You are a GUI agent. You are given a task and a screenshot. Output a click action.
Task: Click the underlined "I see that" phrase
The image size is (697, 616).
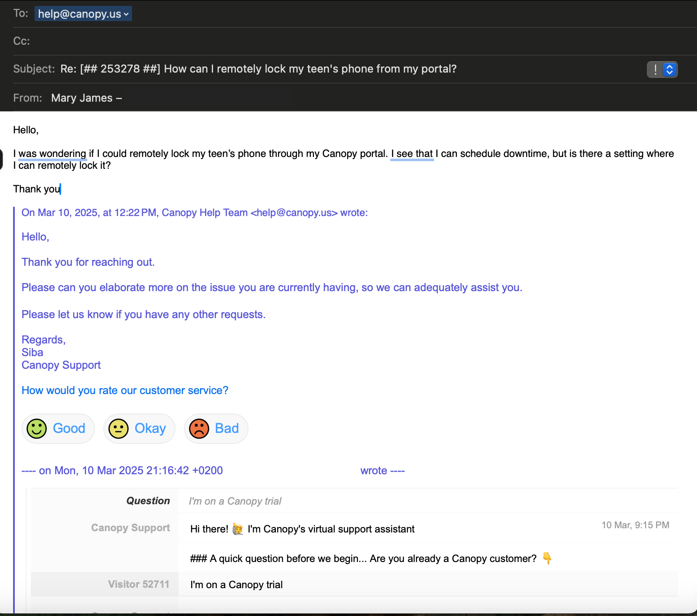pos(412,154)
